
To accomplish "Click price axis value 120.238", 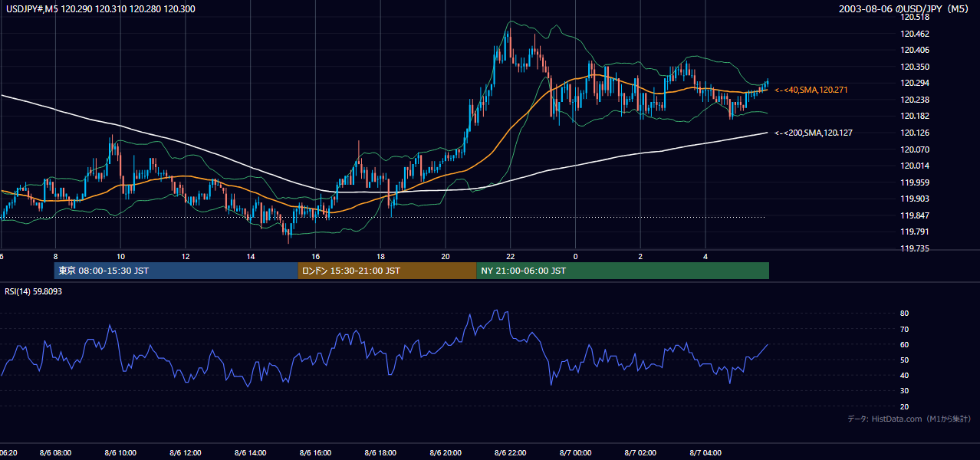I will pos(915,100).
